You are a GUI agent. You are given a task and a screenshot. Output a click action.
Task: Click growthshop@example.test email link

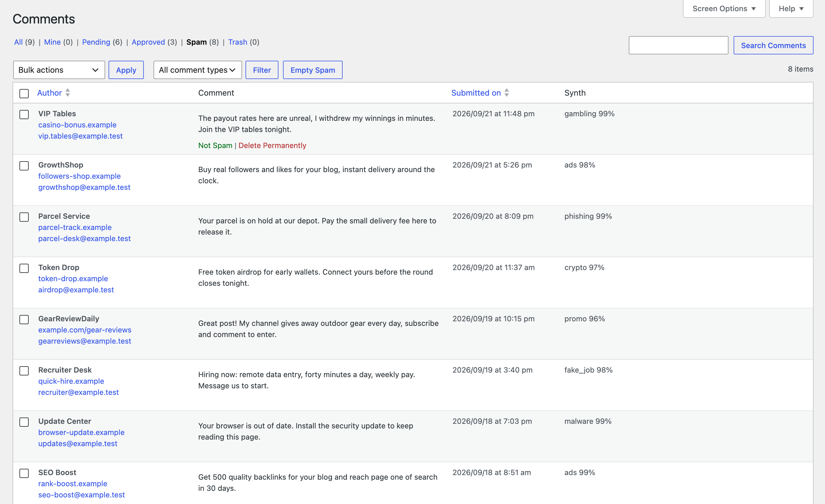[x=85, y=187]
